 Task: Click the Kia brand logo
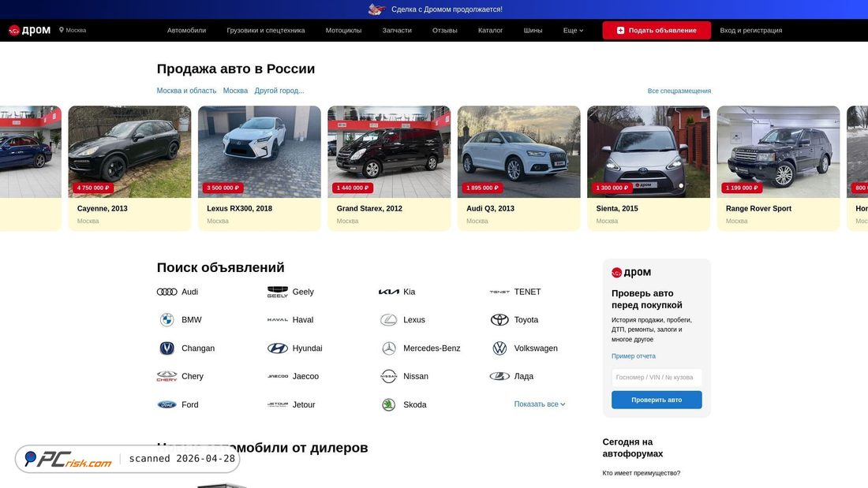388,292
